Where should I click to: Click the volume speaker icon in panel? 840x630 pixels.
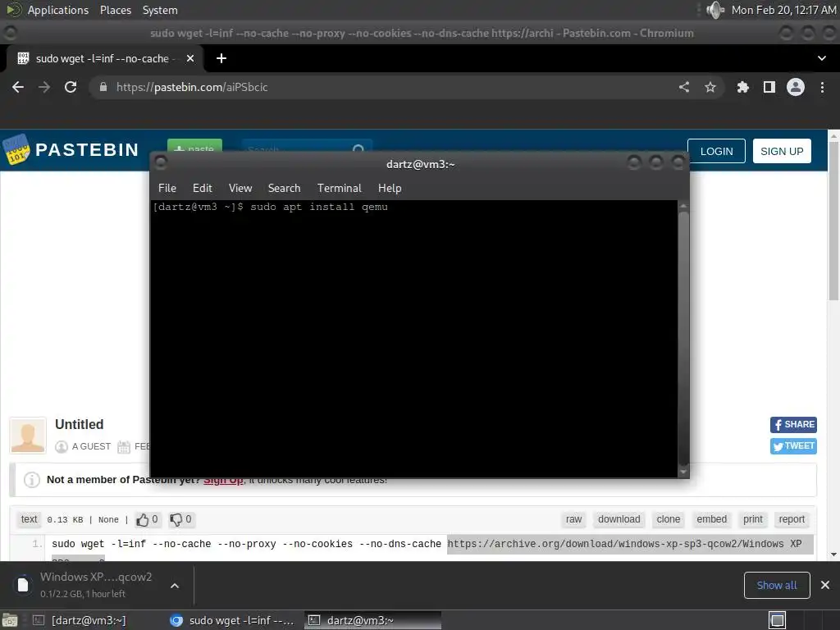[x=714, y=10]
